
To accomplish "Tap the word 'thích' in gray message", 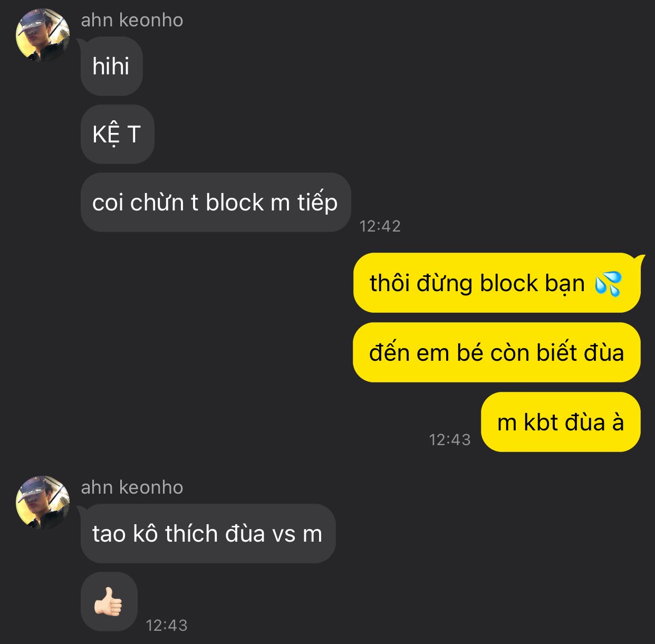I will (191, 533).
